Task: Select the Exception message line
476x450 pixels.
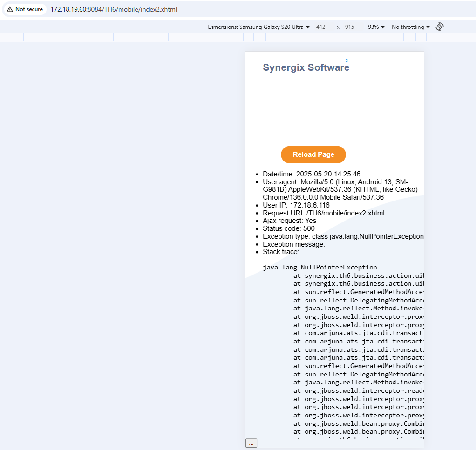Action: pyautogui.click(x=293, y=244)
